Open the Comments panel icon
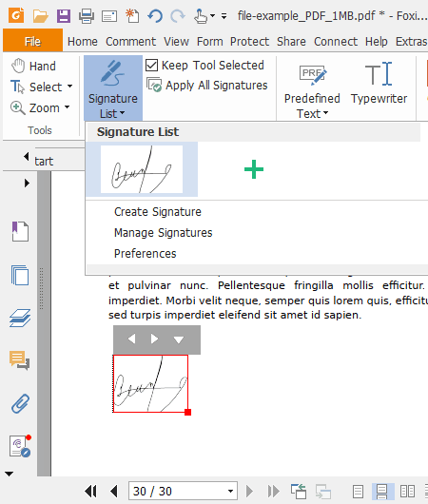The height and width of the screenshot is (504, 428). click(20, 360)
